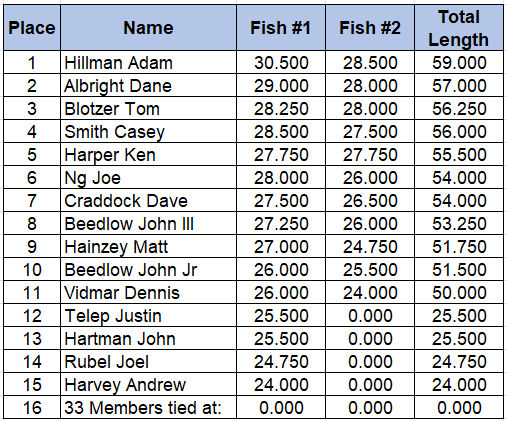Select Rubel Joel's 24.750 Fish #1 cell
This screenshot has height=421, width=507.
click(x=281, y=361)
